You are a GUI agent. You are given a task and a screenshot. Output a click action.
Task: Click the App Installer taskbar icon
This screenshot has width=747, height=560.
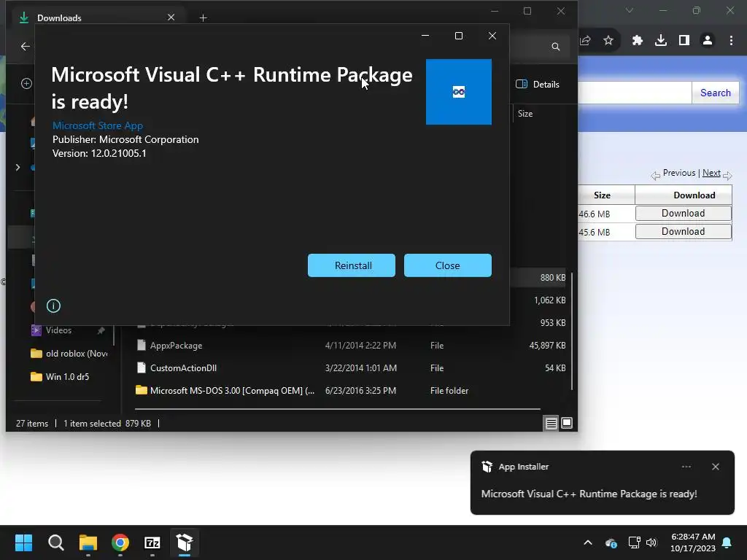pyautogui.click(x=185, y=542)
